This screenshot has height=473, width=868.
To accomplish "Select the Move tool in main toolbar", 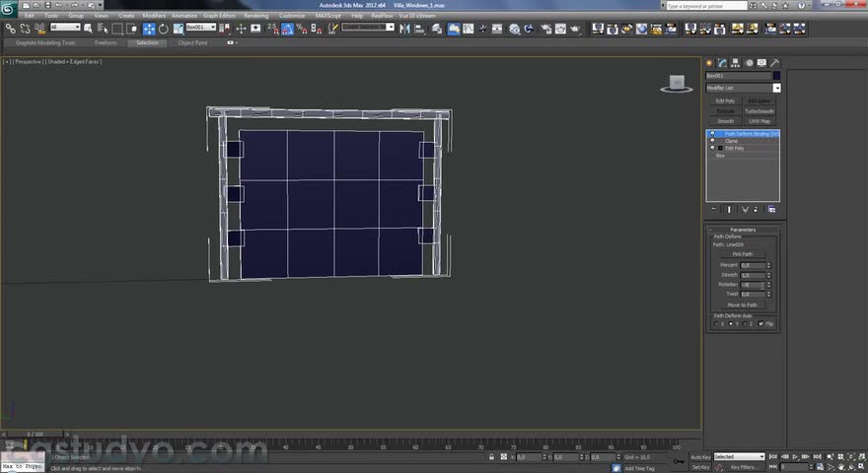I will point(149,29).
